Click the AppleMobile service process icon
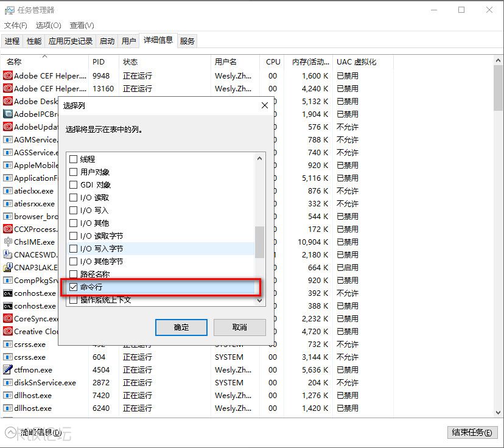The height and width of the screenshot is (448, 504). coord(8,165)
